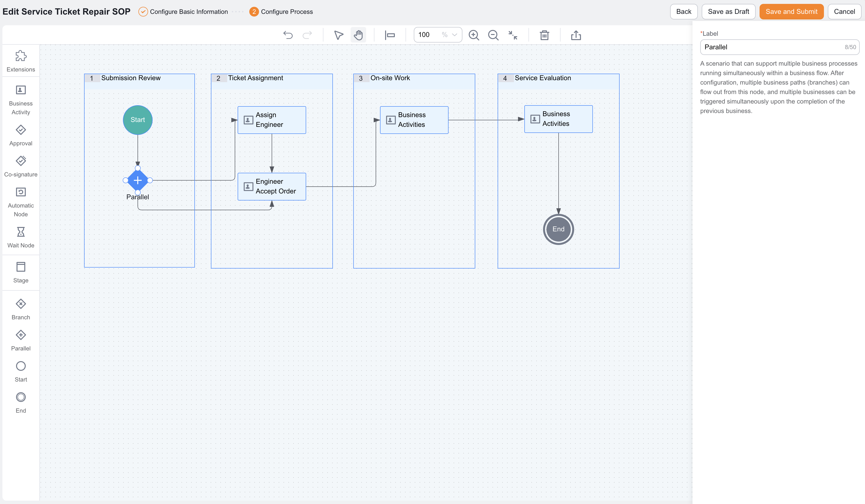Pick the Wait Node in sidebar

click(x=21, y=237)
